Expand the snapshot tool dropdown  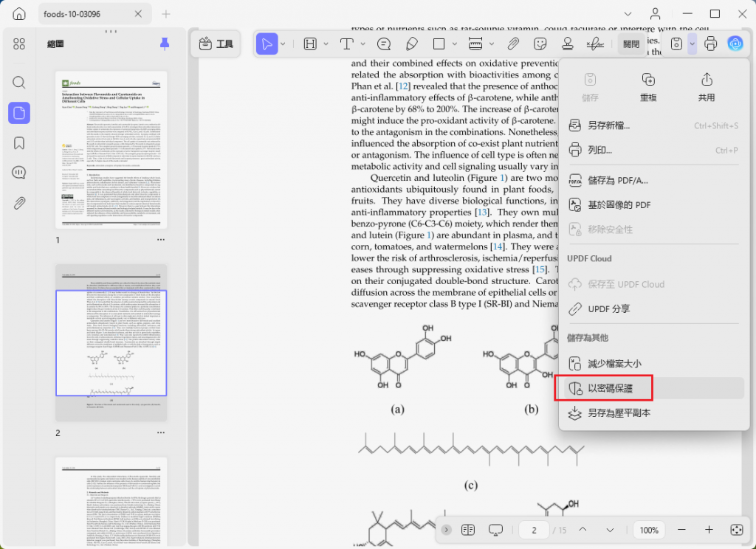(692, 44)
